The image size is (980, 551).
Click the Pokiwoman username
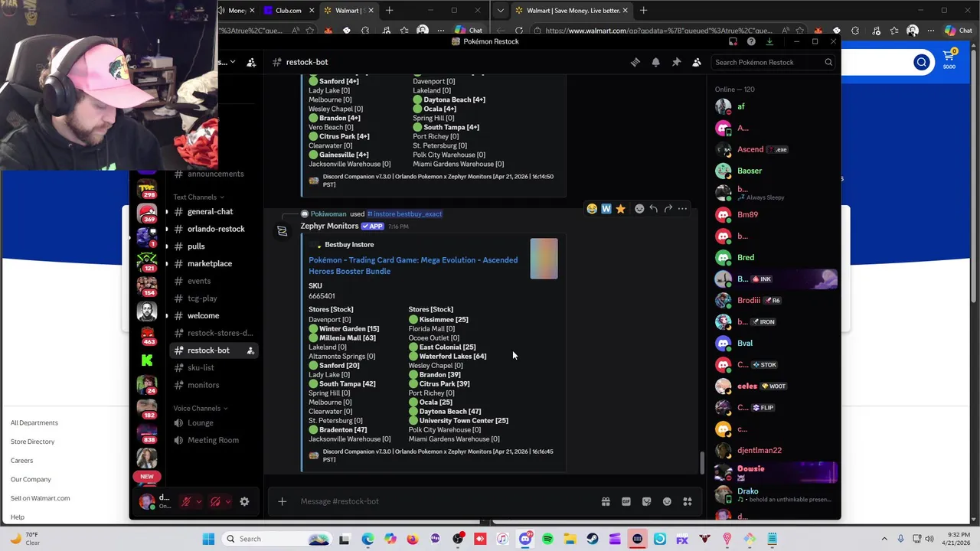coord(328,214)
